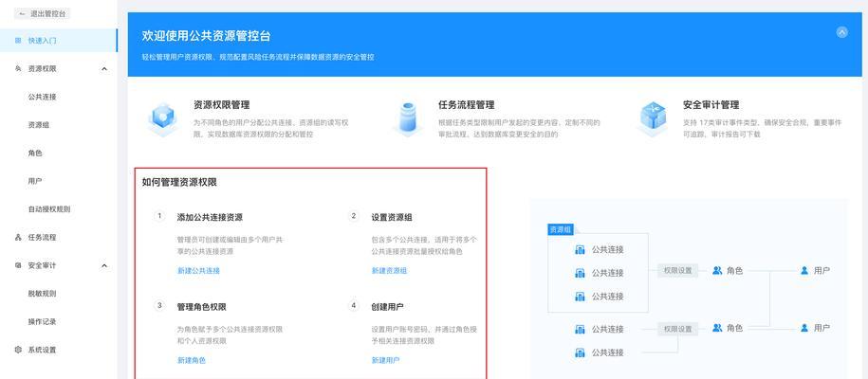
Task: Click the 任务流程 sidebar icon
Action: click(18, 238)
